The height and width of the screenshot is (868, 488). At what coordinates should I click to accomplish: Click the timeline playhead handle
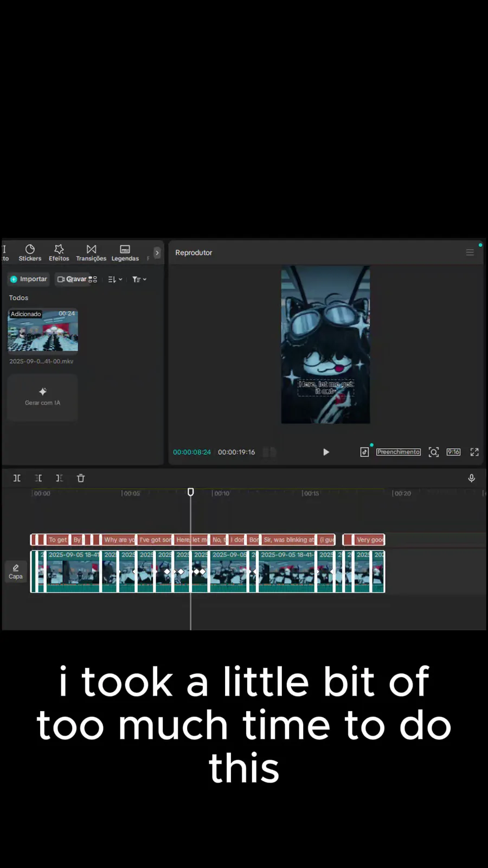point(191,492)
